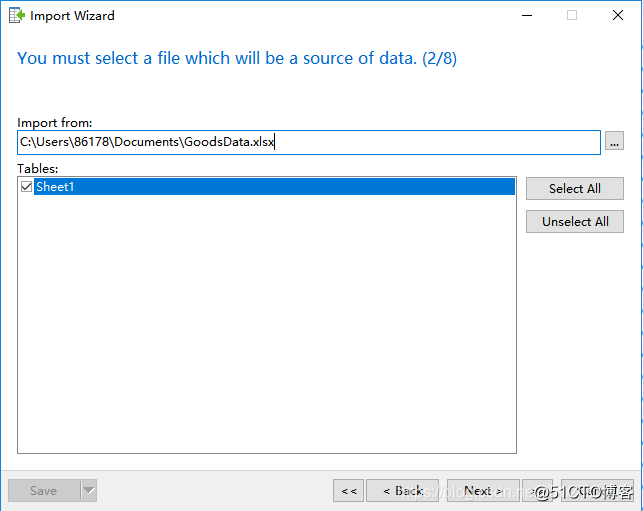The height and width of the screenshot is (511, 643).
Task: Click the Select All button
Action: point(575,189)
